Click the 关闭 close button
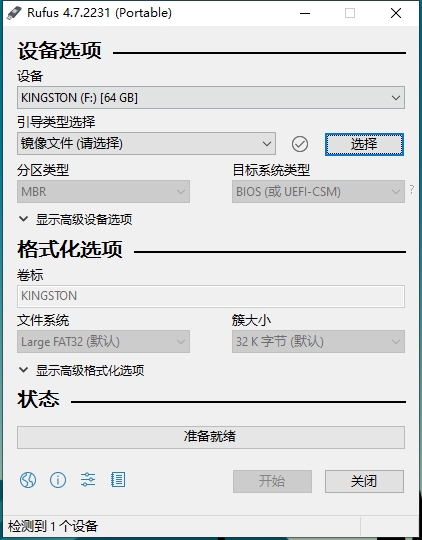 pos(364,481)
